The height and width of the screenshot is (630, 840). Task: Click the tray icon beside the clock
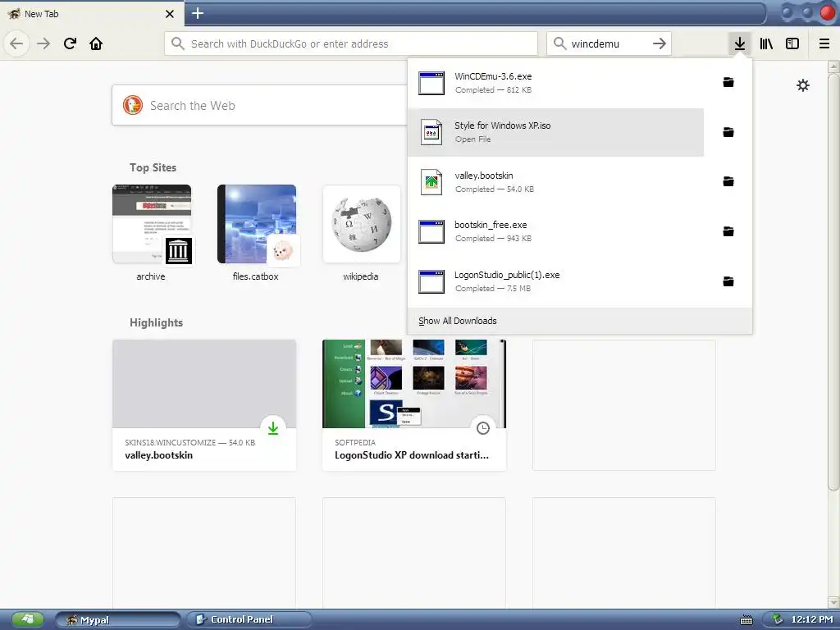click(778, 619)
